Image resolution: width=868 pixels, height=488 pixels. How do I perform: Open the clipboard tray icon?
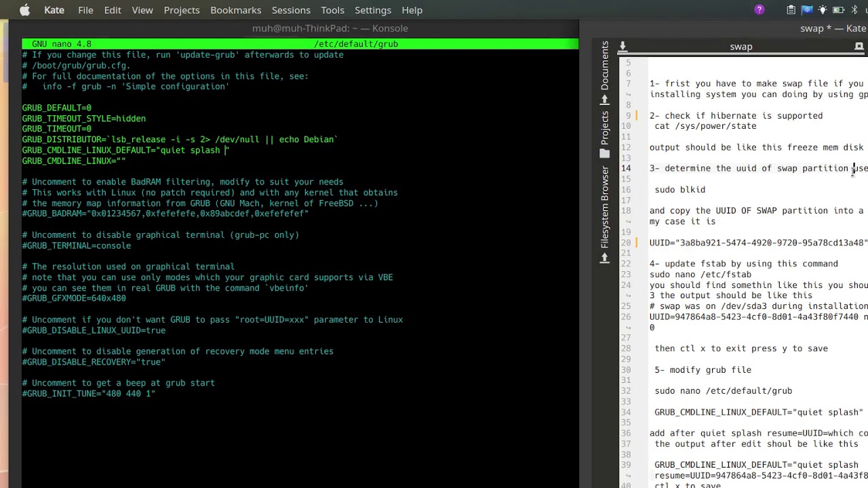(x=791, y=9)
